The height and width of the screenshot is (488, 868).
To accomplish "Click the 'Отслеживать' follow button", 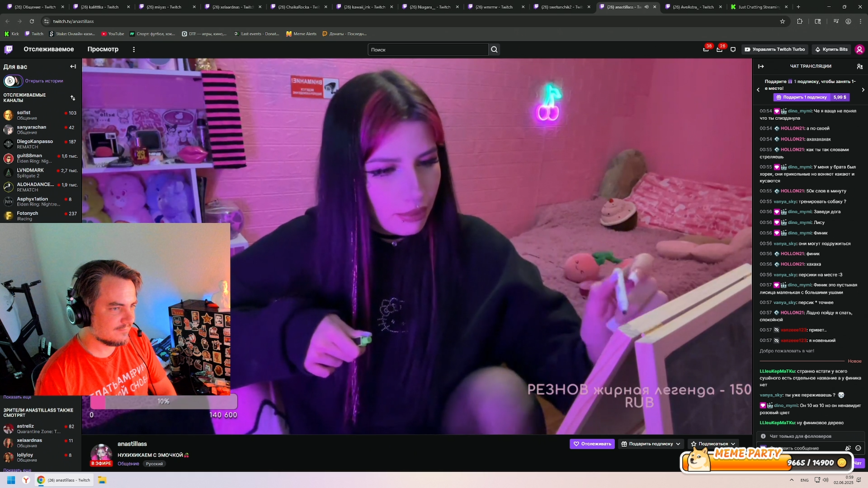I will pyautogui.click(x=592, y=444).
